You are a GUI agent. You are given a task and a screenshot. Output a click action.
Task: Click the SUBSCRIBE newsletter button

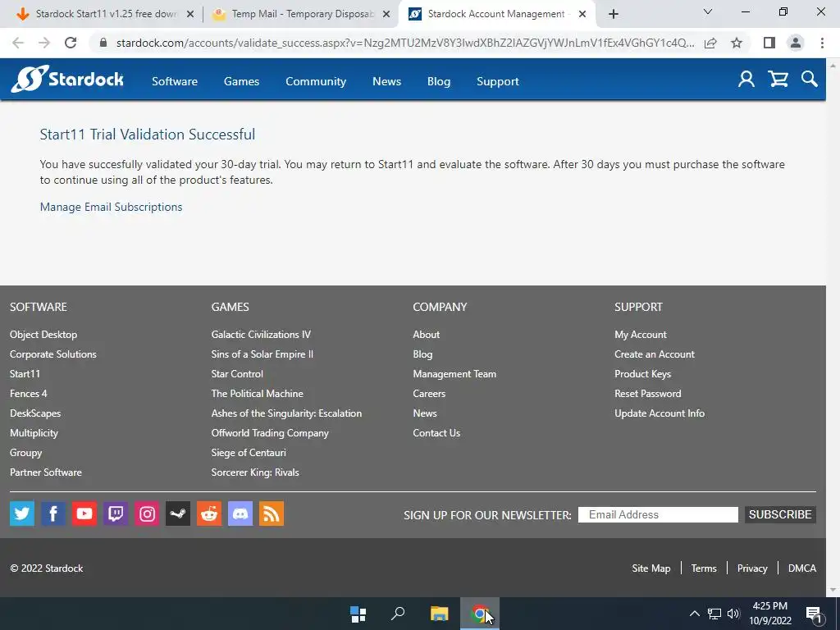[x=780, y=514]
